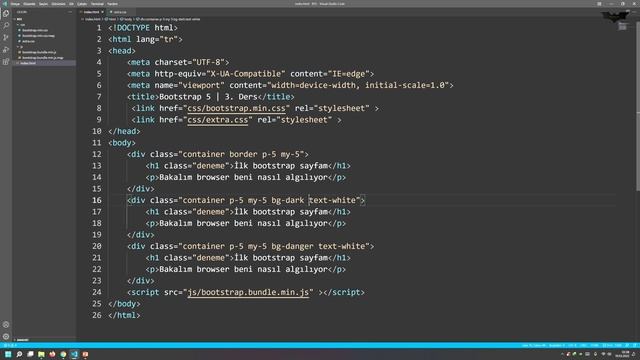Open the VS Code application menu icon
This screenshot has width=640, height=360.
tap(5, 4)
